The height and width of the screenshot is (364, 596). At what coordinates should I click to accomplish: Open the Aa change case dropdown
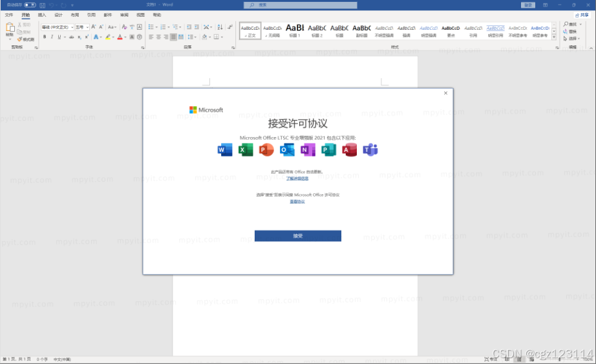tap(112, 27)
